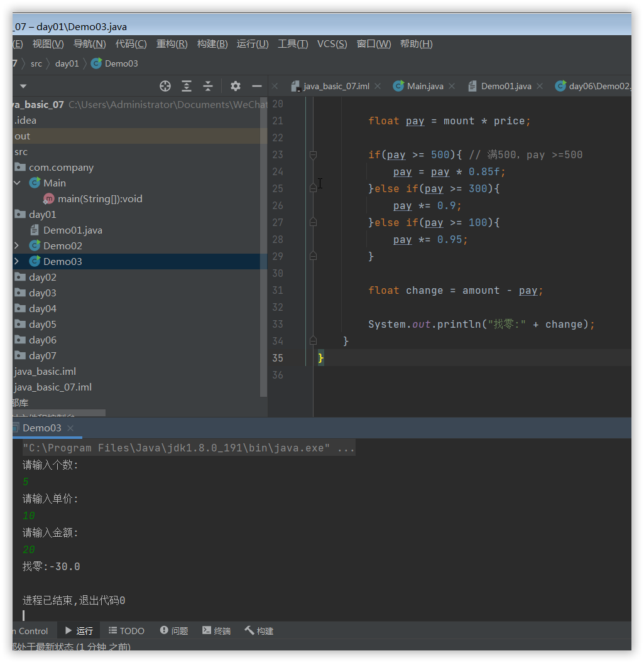
Task: Expand the Demo03 class node
Action: [x=17, y=261]
